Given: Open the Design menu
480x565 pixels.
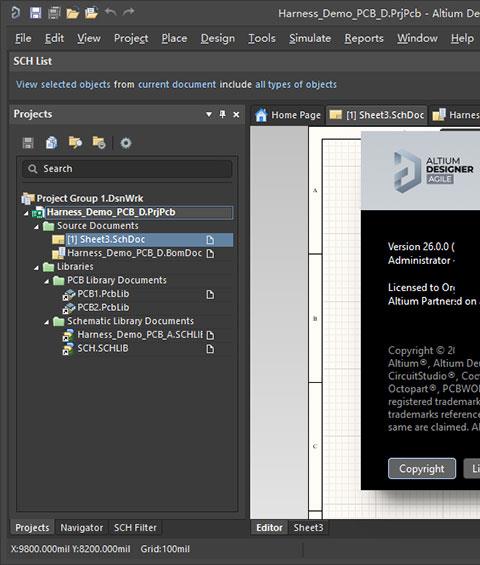Looking at the screenshot, I should [x=218, y=38].
